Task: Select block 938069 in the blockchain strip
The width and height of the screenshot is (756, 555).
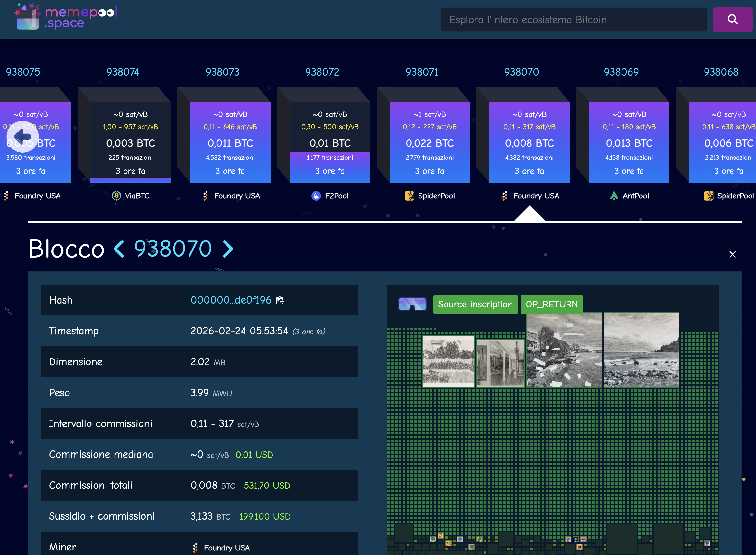Action: [629, 142]
